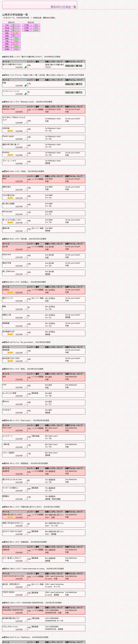Screen dimensions: 138x644
Task: Click 2列目 label next to 13th
Action: pyautogui.click(x=36, y=30)
